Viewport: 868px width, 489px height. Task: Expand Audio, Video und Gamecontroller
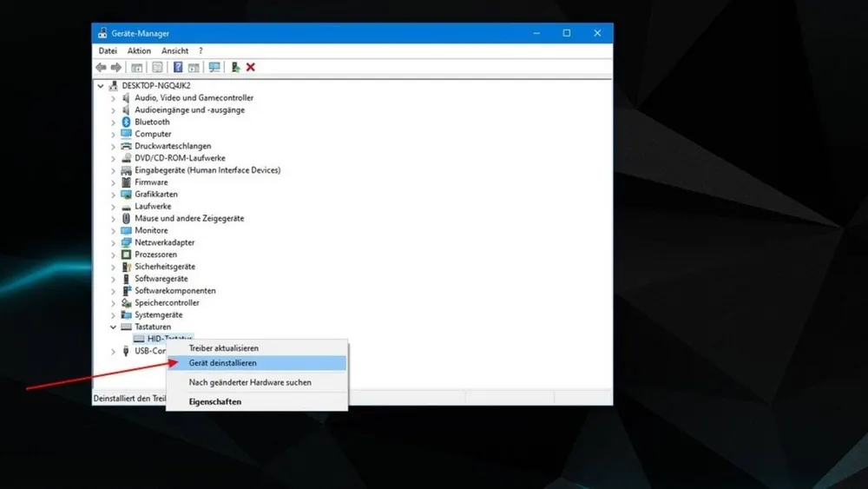coord(113,98)
